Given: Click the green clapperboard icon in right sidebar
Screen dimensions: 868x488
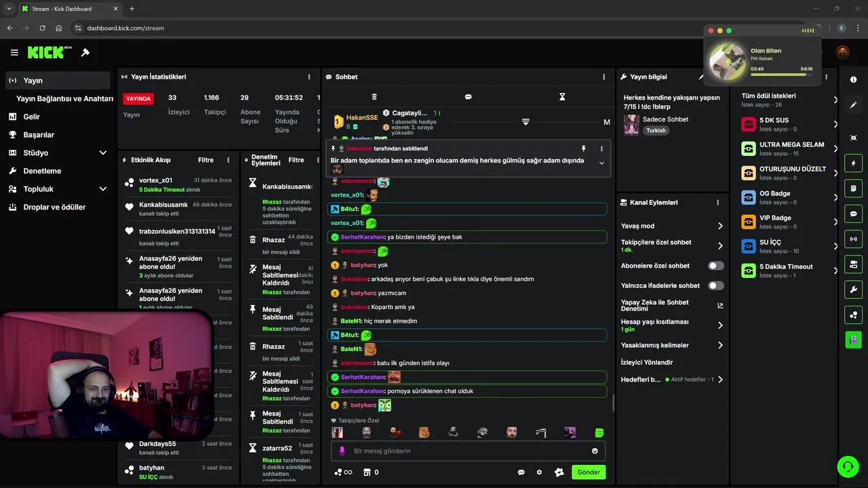Looking at the screenshot, I should (x=853, y=339).
